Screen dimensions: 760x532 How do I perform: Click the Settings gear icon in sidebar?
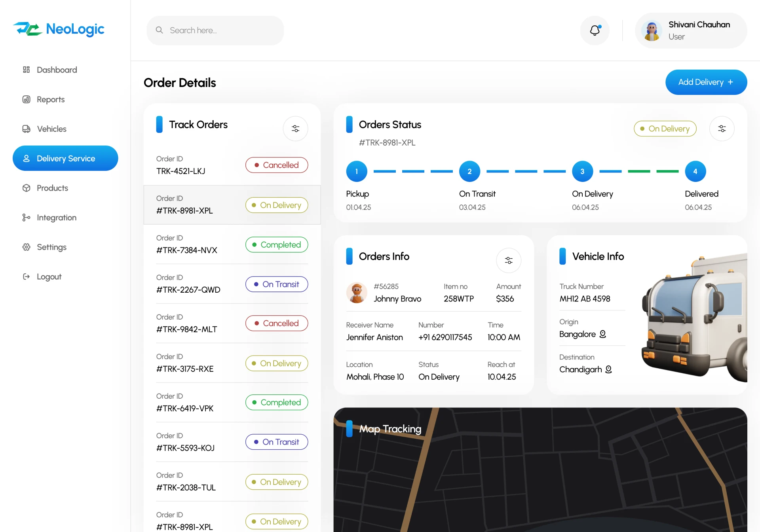point(26,247)
